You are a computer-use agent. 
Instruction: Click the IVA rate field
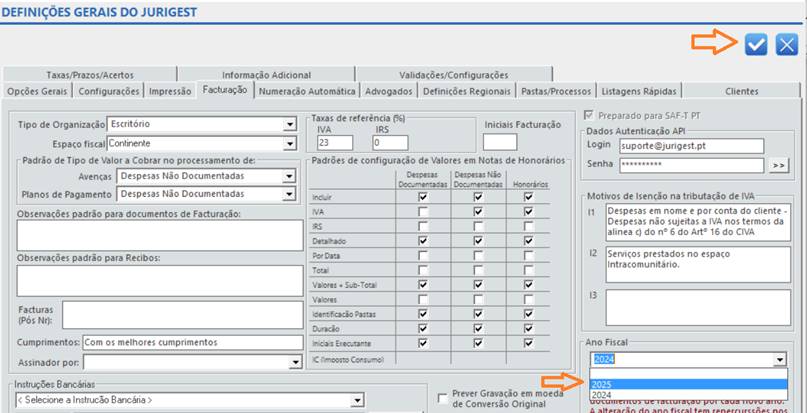(335, 143)
